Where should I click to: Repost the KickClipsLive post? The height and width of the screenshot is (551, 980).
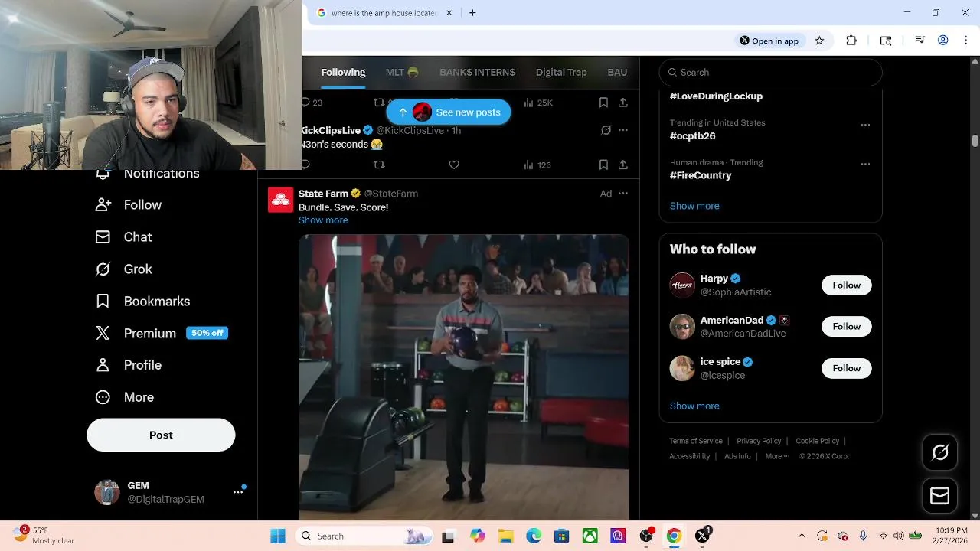pyautogui.click(x=379, y=165)
